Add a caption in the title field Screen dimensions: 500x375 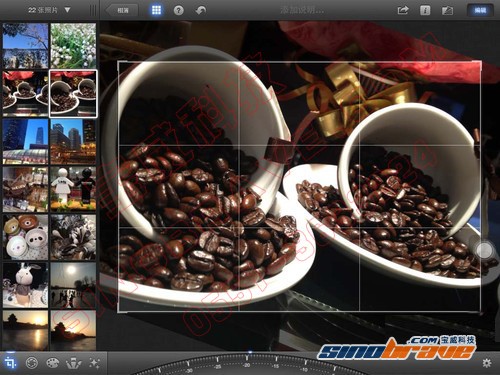(x=302, y=10)
